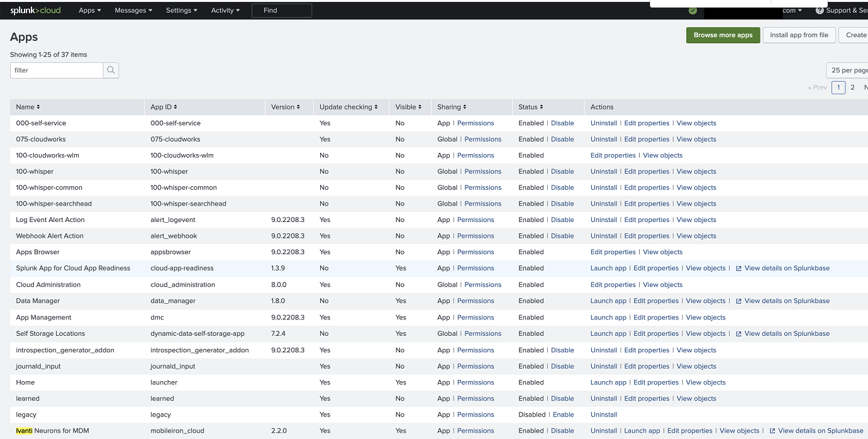Expand the Settings dropdown menu
Viewport: 868px width, 439px height.
click(181, 11)
